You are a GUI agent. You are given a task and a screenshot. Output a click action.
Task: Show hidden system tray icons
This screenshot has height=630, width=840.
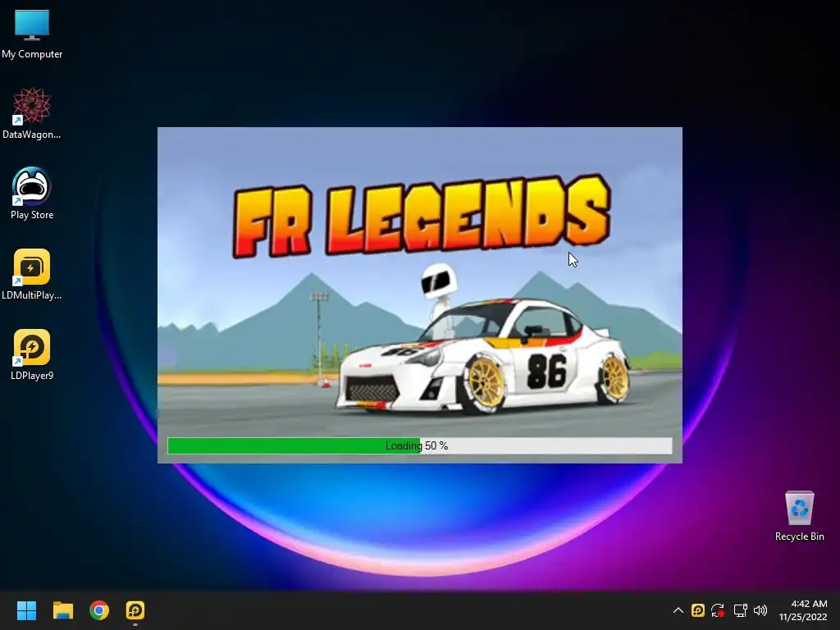(678, 610)
